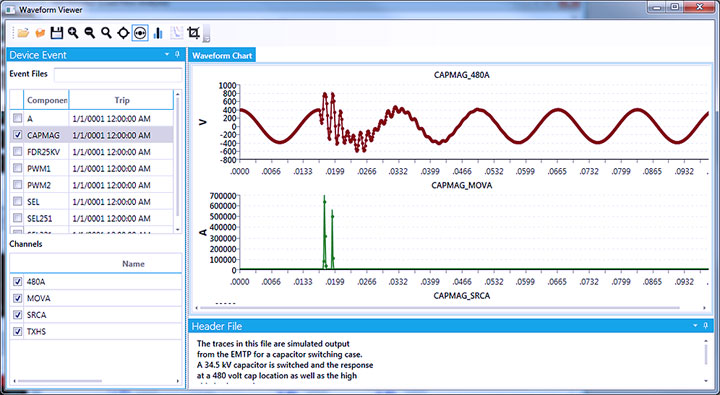Click the open folder icon in the toolbar

click(x=23, y=33)
